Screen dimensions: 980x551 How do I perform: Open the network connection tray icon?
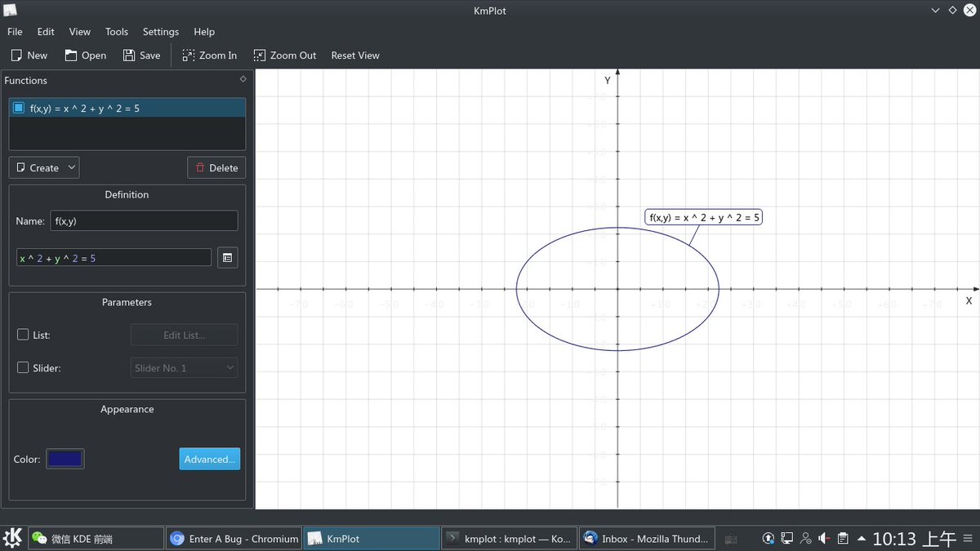[787, 539]
